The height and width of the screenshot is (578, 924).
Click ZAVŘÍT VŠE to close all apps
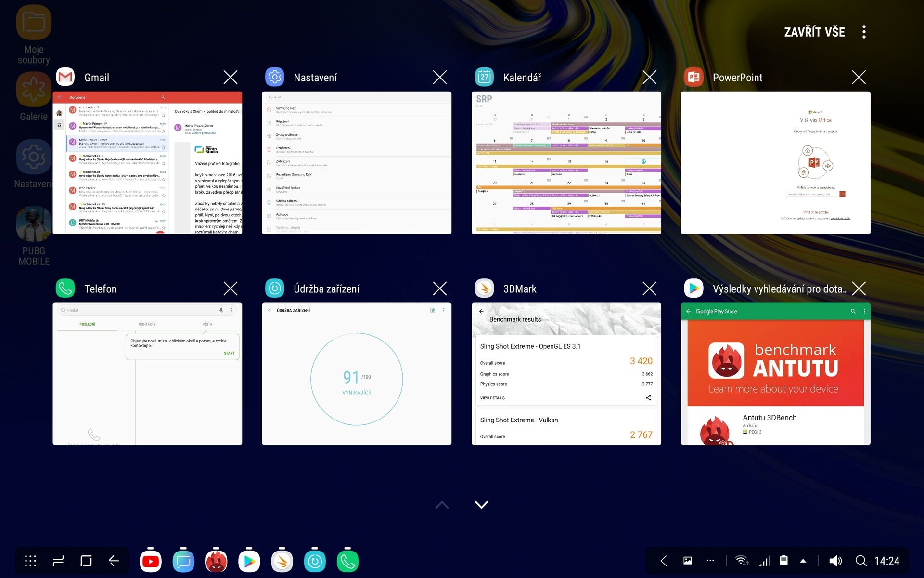pos(814,32)
